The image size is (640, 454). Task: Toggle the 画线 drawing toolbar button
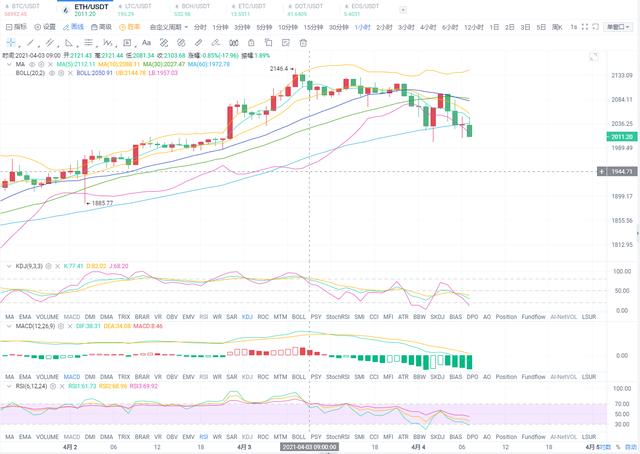coord(73,27)
